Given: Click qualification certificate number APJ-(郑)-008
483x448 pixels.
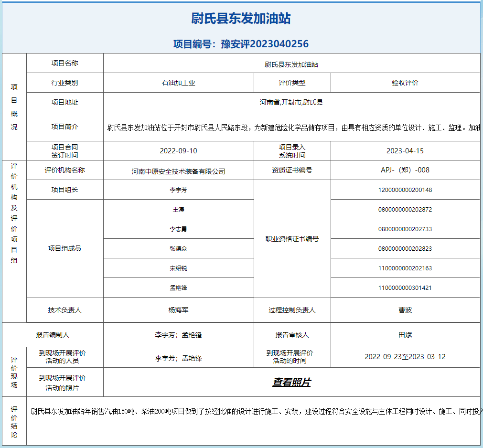Looking at the screenshot, I should [405, 170].
